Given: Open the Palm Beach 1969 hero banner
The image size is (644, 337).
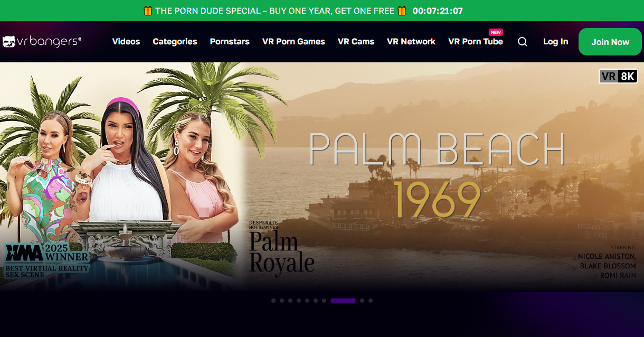Looking at the screenshot, I should click(x=322, y=177).
